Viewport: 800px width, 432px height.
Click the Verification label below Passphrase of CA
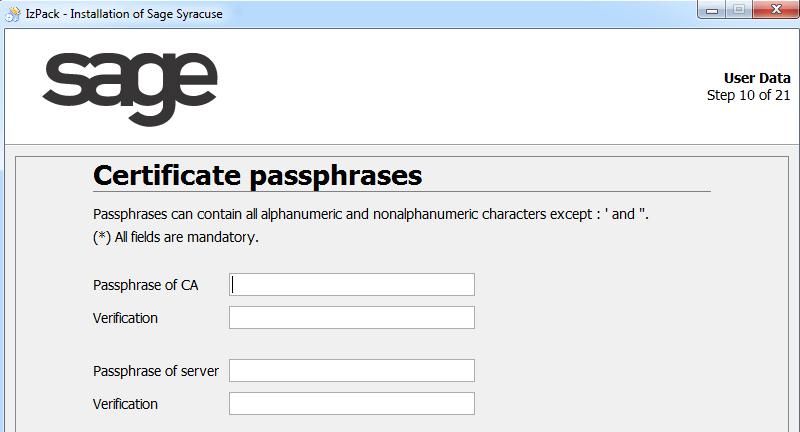click(x=125, y=318)
